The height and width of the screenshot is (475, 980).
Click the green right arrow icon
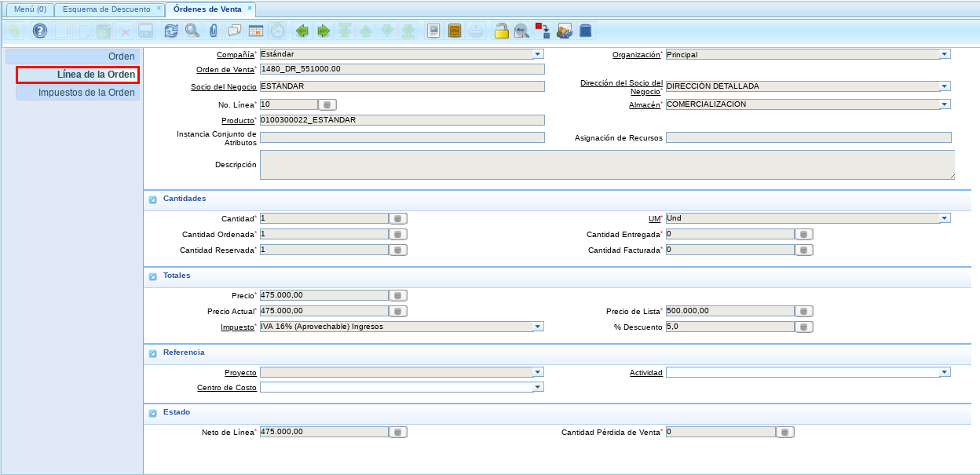pyautogui.click(x=323, y=31)
